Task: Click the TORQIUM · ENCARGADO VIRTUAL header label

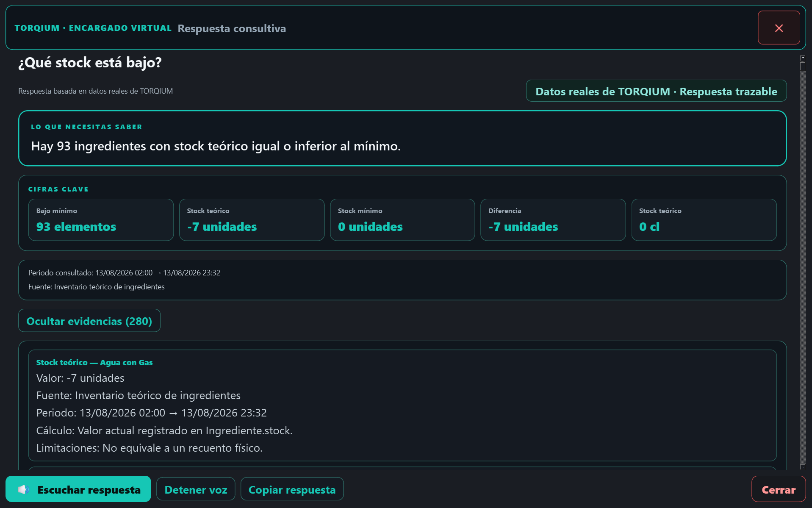Action: click(93, 28)
